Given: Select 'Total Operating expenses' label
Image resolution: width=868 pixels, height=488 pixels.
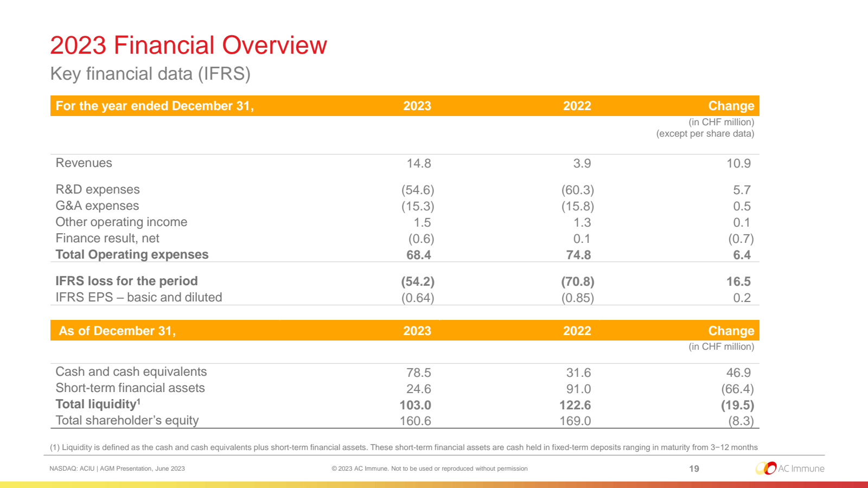Looking at the screenshot, I should coord(132,255).
